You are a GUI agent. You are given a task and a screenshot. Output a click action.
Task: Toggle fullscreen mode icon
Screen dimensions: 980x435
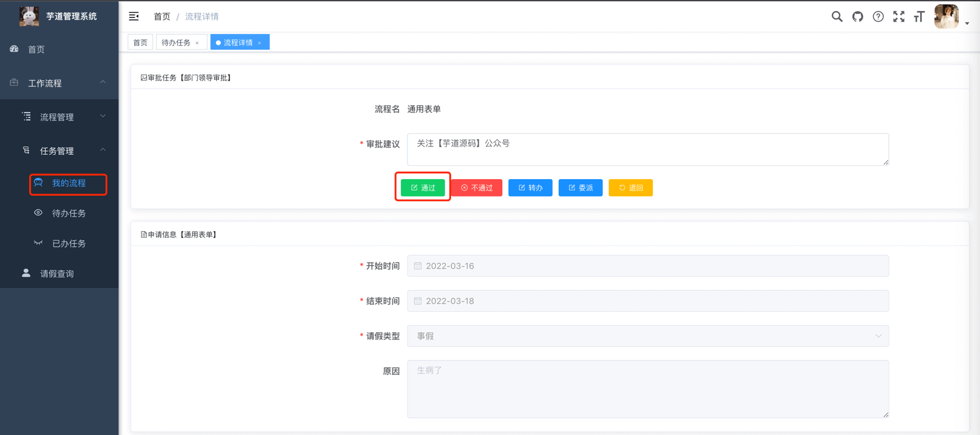coord(898,17)
